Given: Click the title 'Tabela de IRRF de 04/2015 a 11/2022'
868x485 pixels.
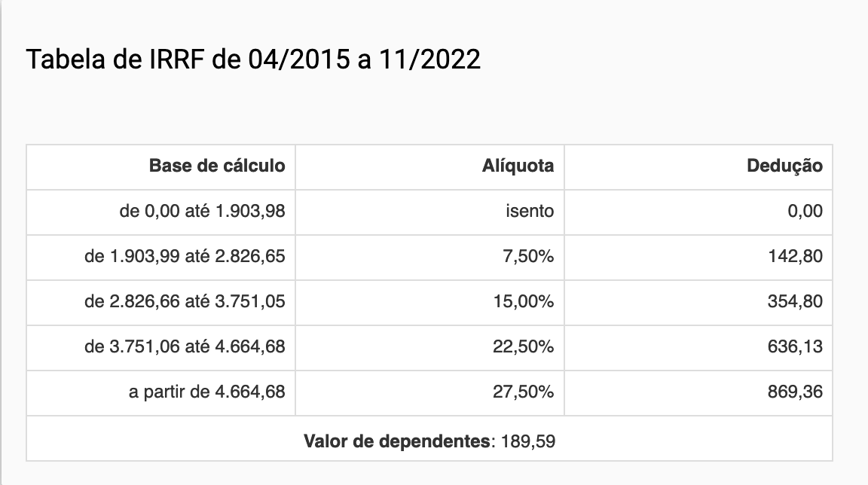Looking at the screenshot, I should click(253, 59).
